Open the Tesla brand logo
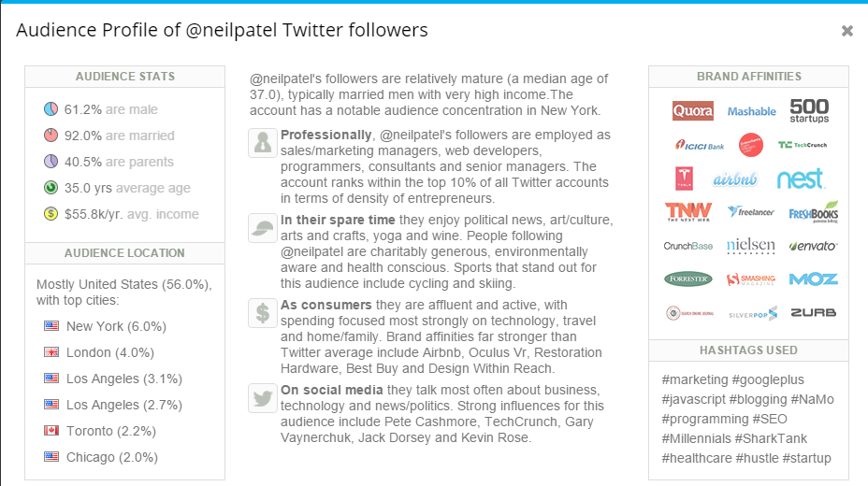 click(x=685, y=179)
